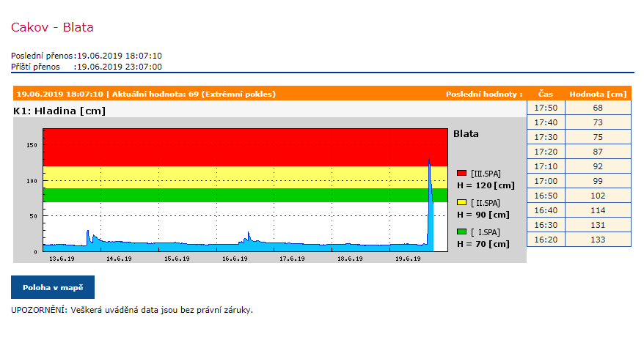The width and height of the screenshot is (644, 348).
Task: Click the 100 y-axis label
Action: pyautogui.click(x=32, y=180)
